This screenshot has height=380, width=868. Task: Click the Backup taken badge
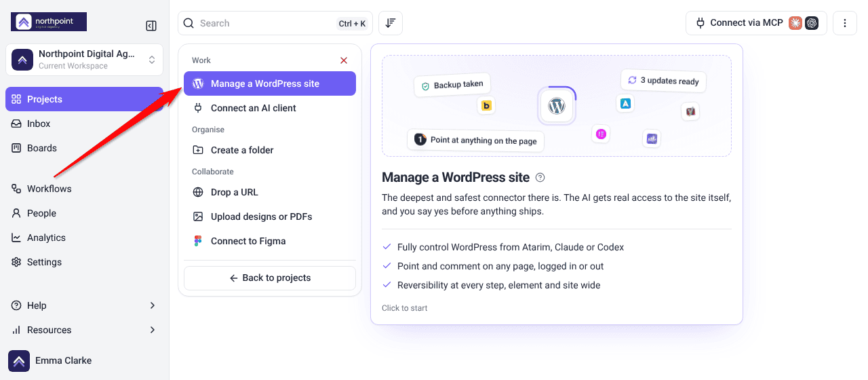452,85
